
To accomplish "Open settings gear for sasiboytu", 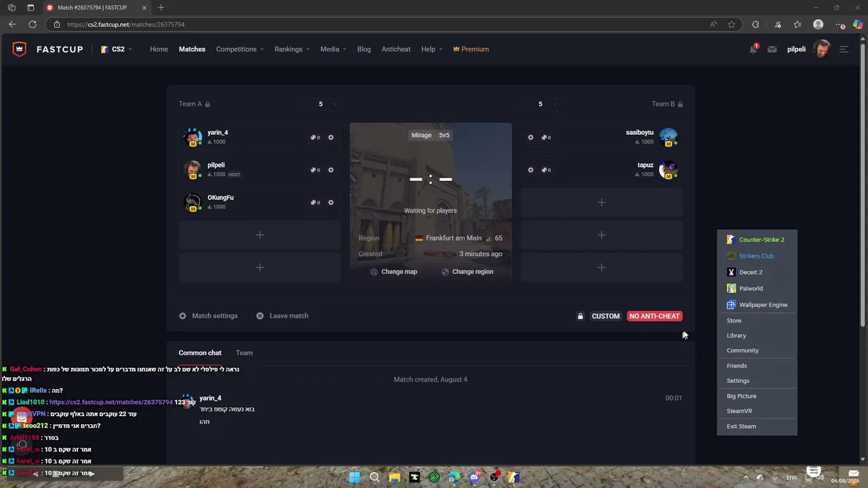I will point(530,138).
